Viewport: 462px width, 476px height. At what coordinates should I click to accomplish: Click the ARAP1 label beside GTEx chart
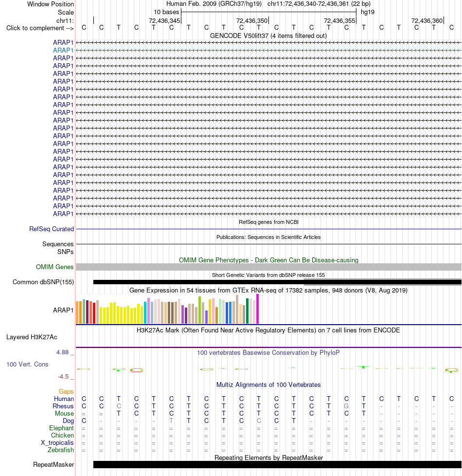click(63, 310)
